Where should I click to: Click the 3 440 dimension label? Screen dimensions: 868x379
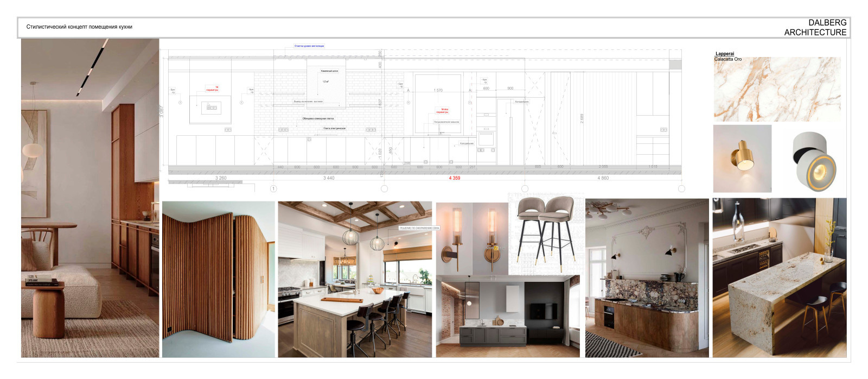[328, 178]
